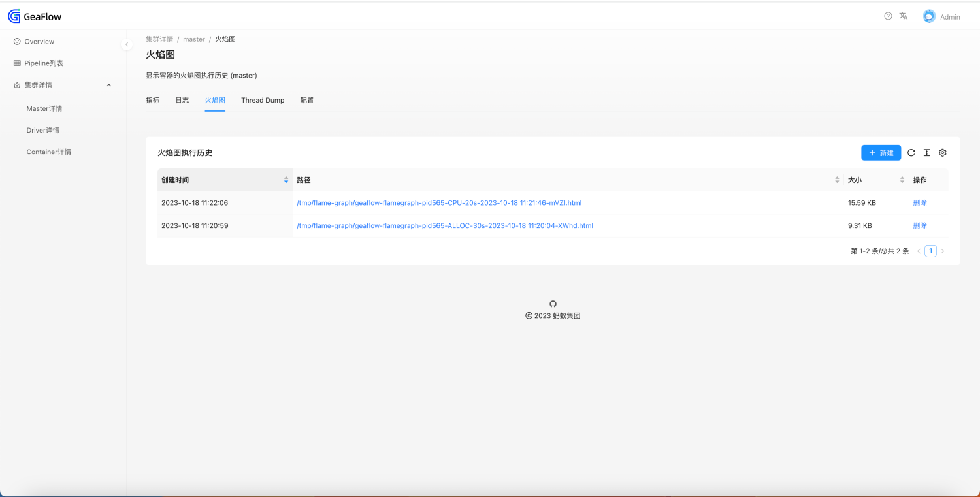Open the table density adjustment icon
The height and width of the screenshot is (497, 980).
[926, 152]
